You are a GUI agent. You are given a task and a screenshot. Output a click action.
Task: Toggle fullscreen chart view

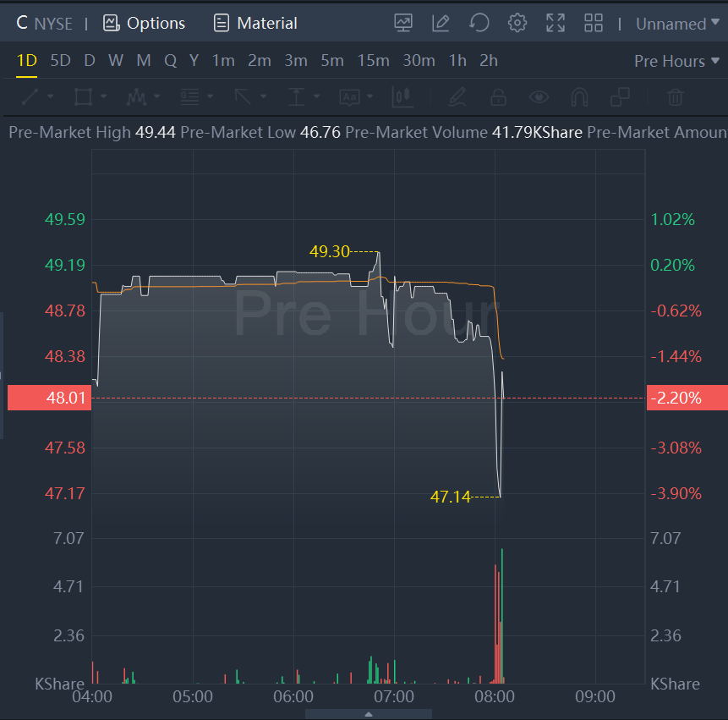pyautogui.click(x=556, y=23)
